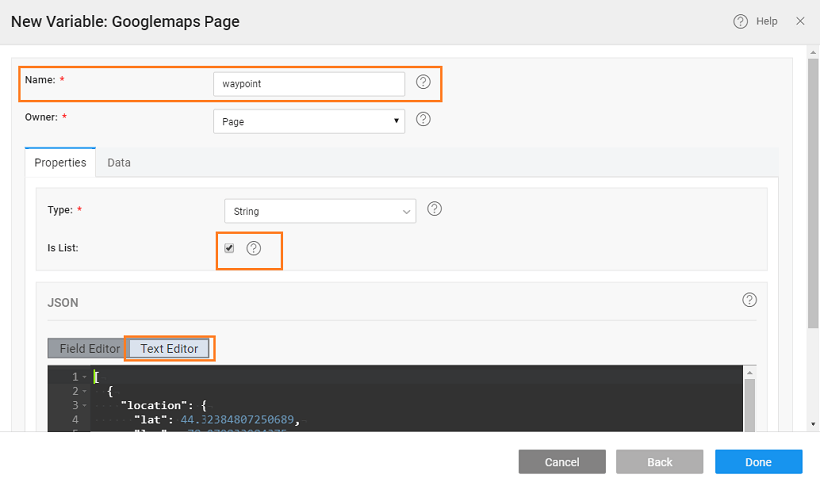Show help for the JSON section
This screenshot has width=820, height=490.
[x=750, y=300]
